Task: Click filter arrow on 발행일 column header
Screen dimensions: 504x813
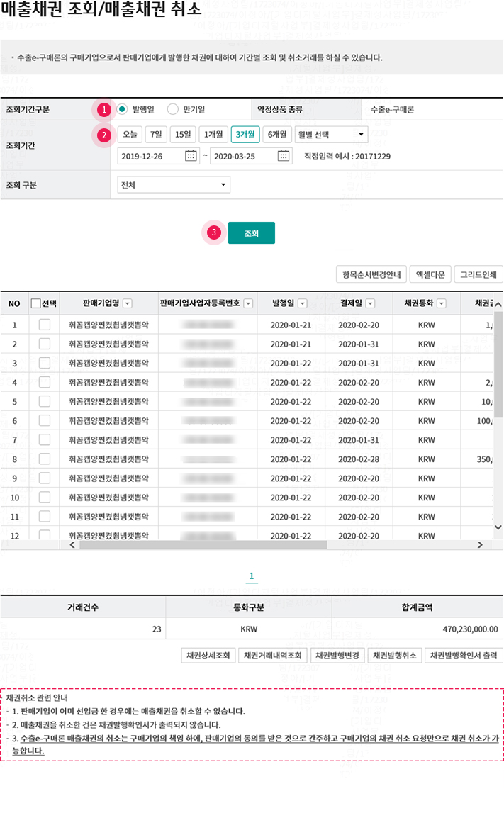Action: (x=303, y=303)
